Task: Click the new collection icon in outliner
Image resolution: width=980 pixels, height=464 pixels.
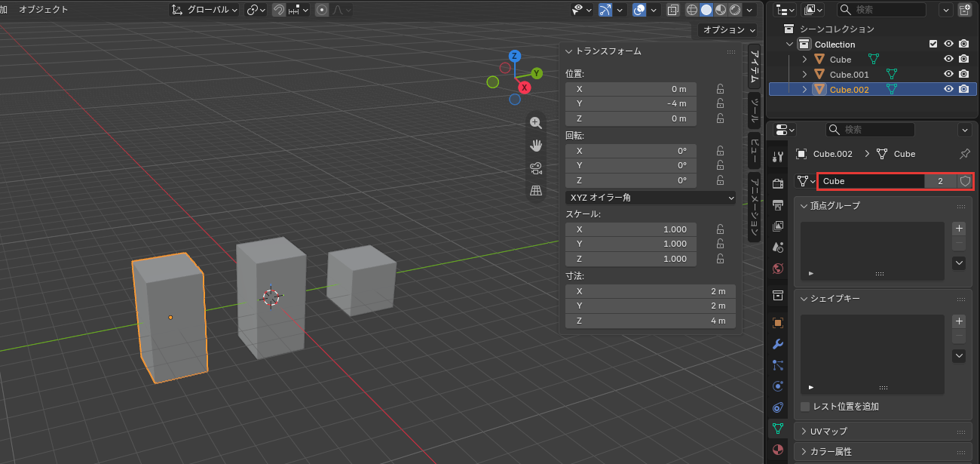Action: coord(964,10)
